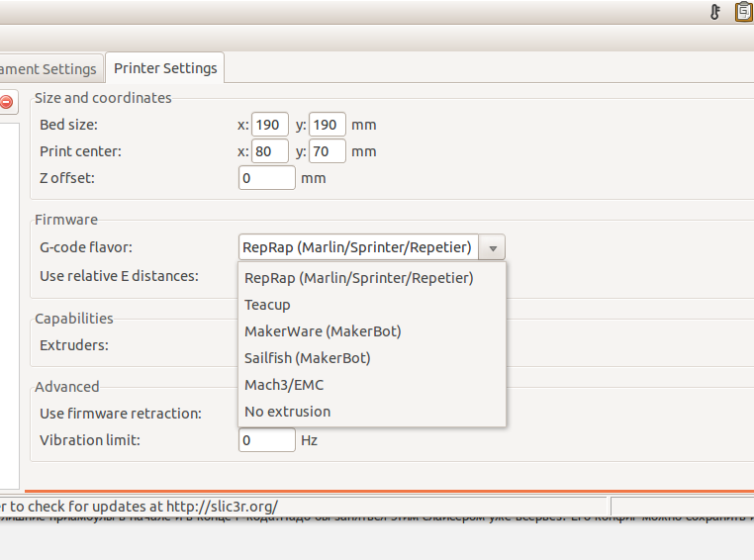This screenshot has width=754, height=560.
Task: Focus the Print center x field
Action: click(x=269, y=151)
